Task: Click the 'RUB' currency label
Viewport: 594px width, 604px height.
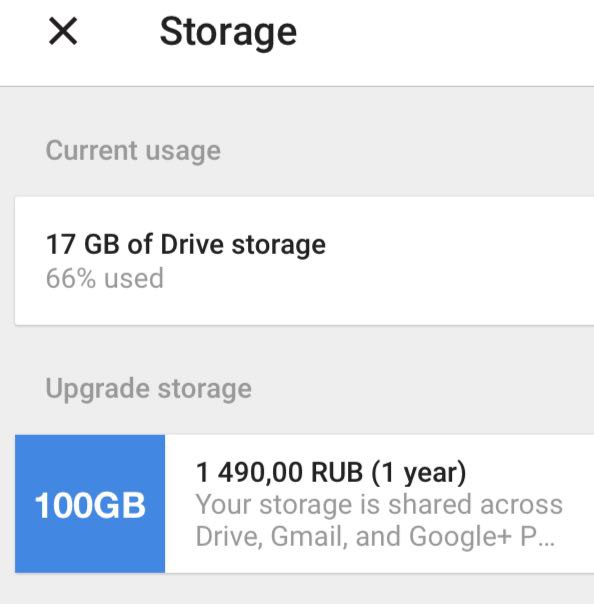Action: tap(337, 472)
